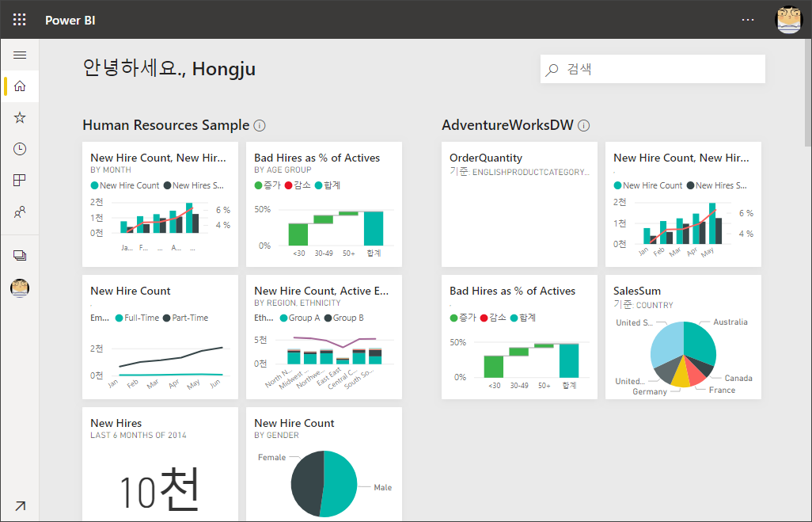The image size is (812, 522).
Task: Click the 안녕하세요., Hongju greeting
Action: pos(169,68)
